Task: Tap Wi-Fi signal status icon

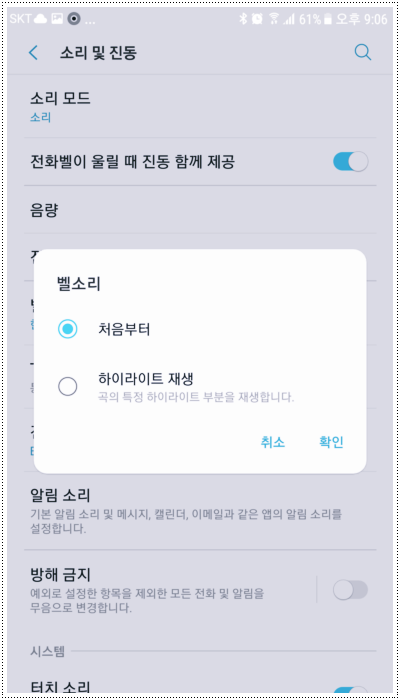Action: (x=274, y=19)
